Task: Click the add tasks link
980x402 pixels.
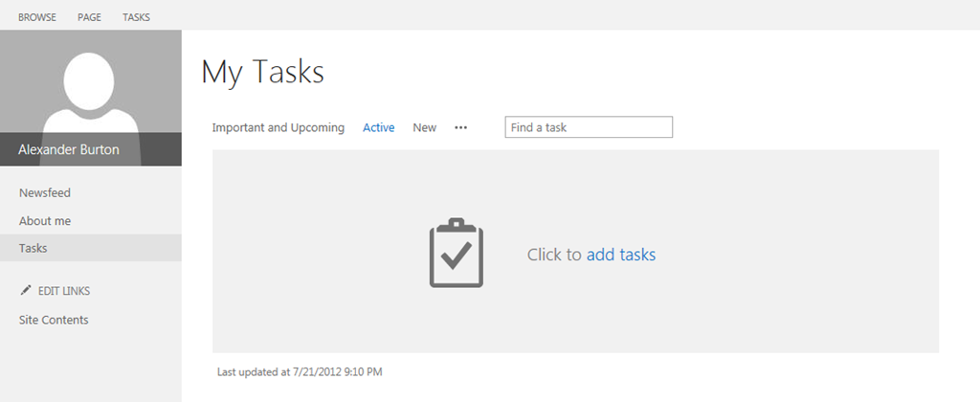Action: (620, 255)
